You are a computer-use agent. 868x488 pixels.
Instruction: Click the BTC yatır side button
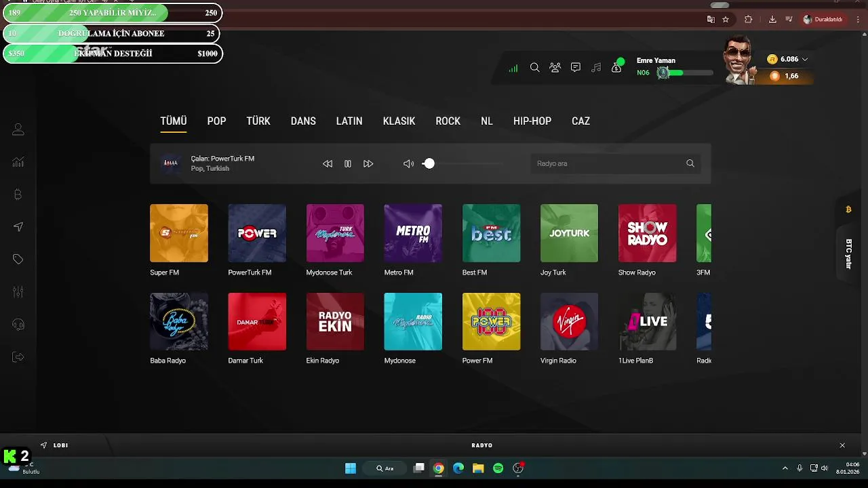pyautogui.click(x=848, y=253)
